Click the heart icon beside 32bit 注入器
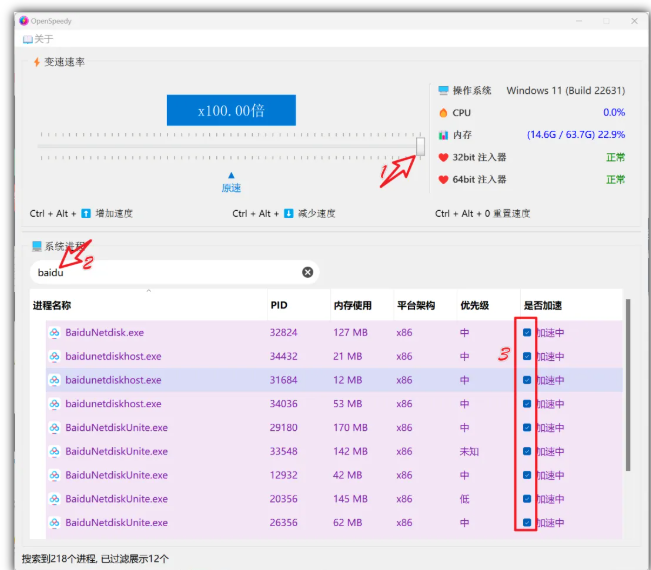 443,157
